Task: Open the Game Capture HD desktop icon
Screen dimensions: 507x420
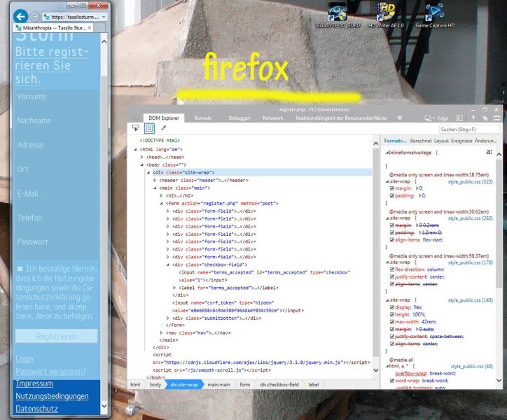Action: coord(435,15)
